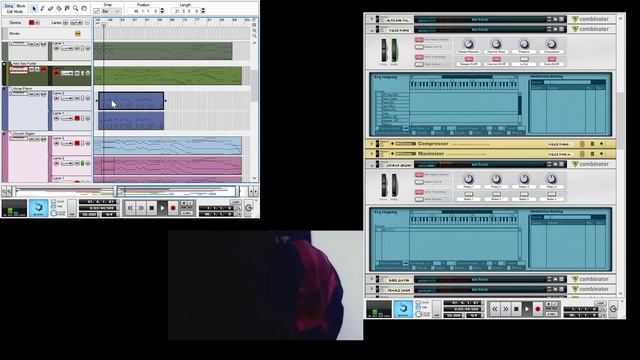Image resolution: width=640 pixels, height=360 pixels.
Task: Switch to Song view tab
Action: click(9, 6)
